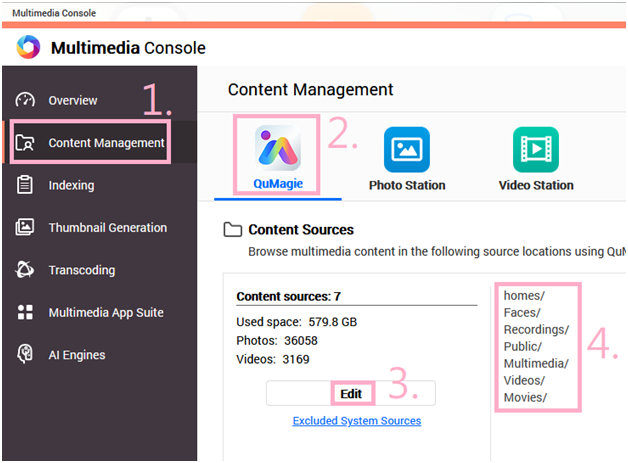Click the Multimedia App Suite grid icon
Screen dimensions: 628x463
click(x=26, y=313)
